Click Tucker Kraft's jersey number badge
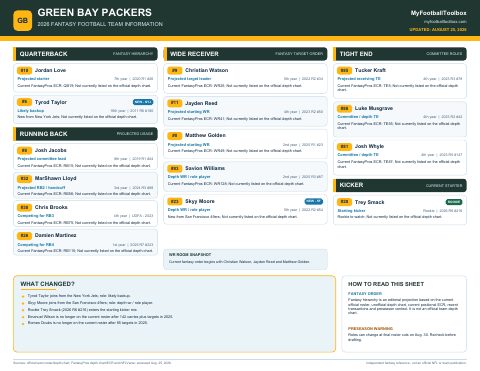This screenshot has width=480, height=371. (344, 70)
